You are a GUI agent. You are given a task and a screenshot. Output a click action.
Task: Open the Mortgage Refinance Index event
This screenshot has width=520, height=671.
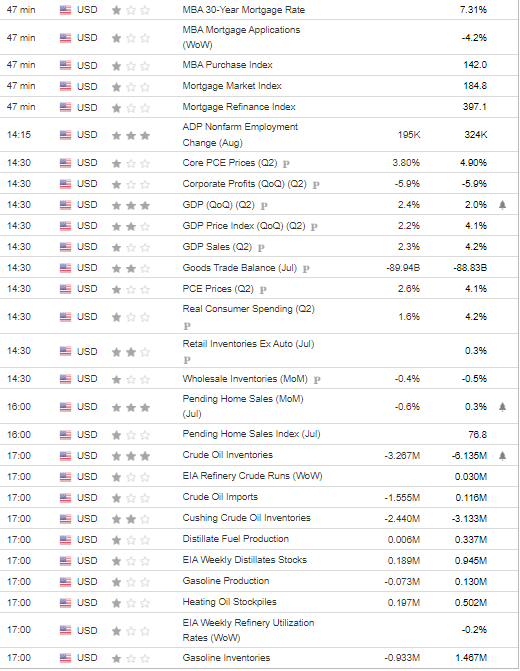(x=239, y=107)
